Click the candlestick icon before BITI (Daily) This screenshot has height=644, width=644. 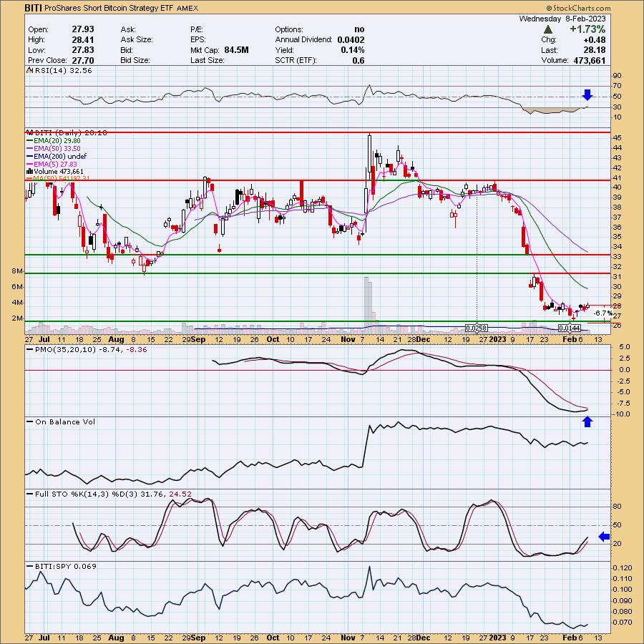click(30, 132)
